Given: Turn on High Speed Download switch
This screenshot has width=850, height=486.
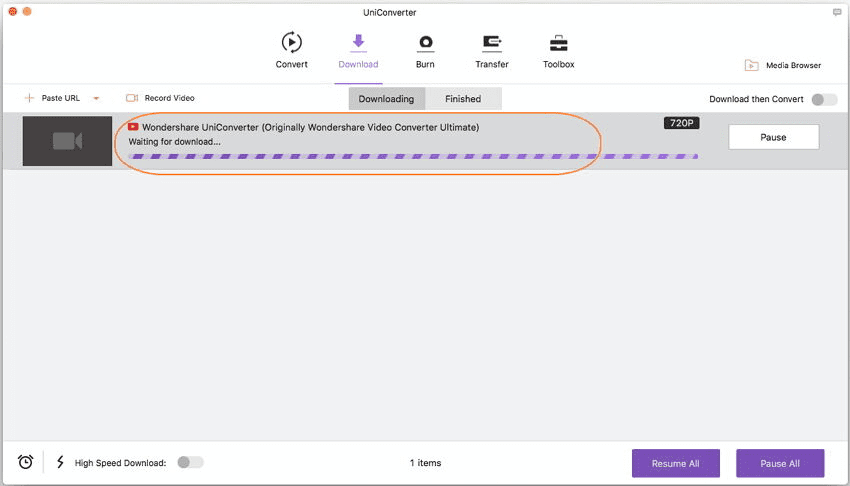Looking at the screenshot, I should click(x=190, y=462).
